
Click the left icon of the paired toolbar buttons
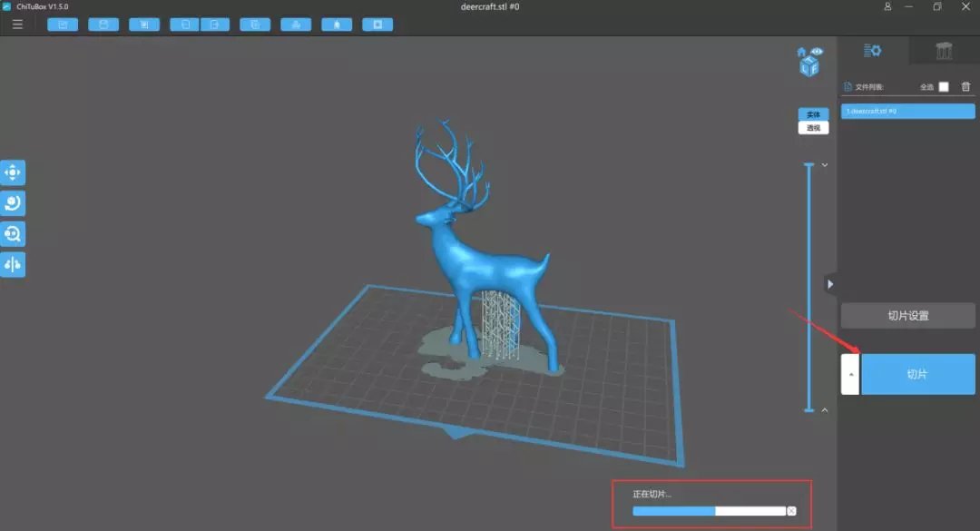point(185,25)
